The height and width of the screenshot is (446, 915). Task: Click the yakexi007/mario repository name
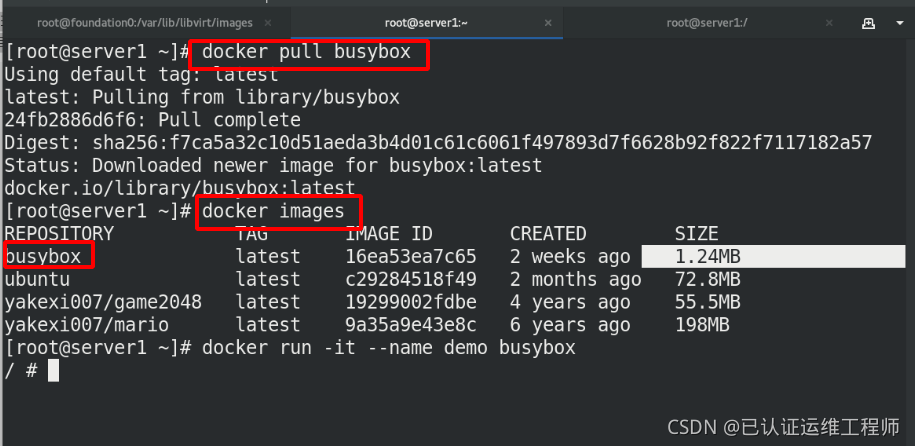87,325
